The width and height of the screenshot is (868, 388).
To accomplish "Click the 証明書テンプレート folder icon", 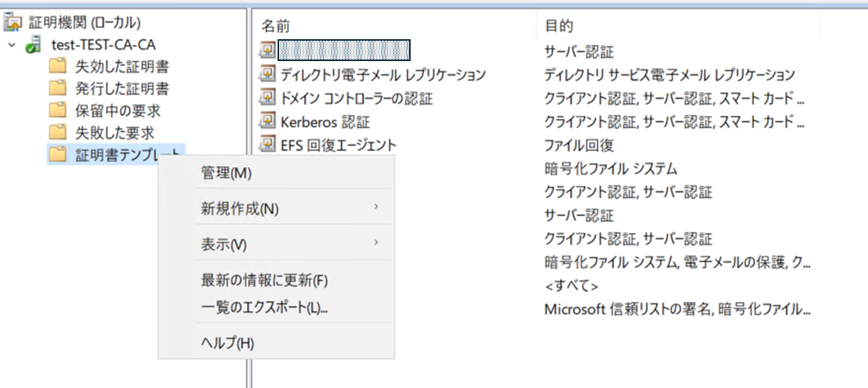I will [x=58, y=154].
